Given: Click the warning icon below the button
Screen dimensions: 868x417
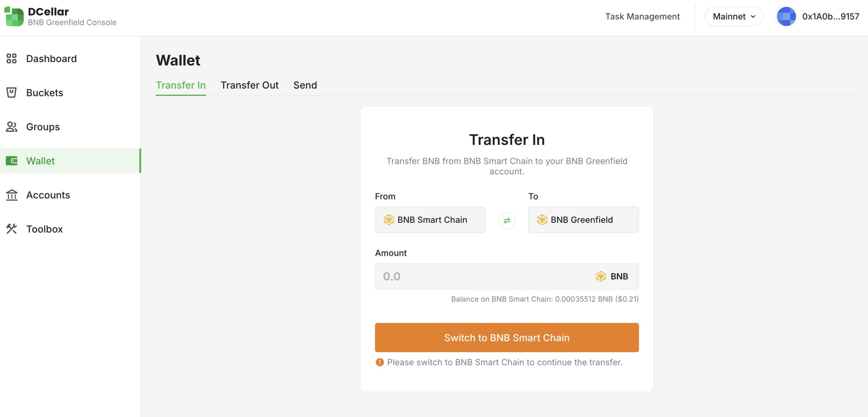Looking at the screenshot, I should click(x=379, y=362).
